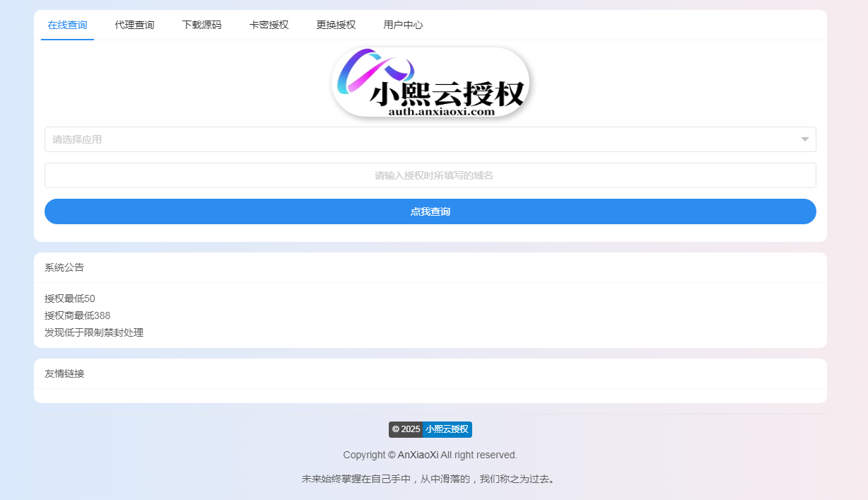Screen dimensions: 868x500
Task: Expand the dropdown arrow of 请选择应用
Action: [804, 139]
